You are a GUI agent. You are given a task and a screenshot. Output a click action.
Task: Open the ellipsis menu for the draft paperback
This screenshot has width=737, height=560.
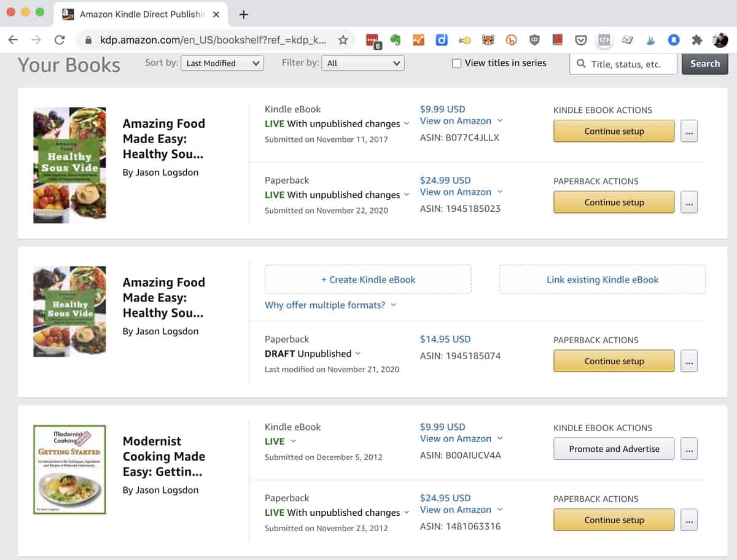tap(688, 361)
